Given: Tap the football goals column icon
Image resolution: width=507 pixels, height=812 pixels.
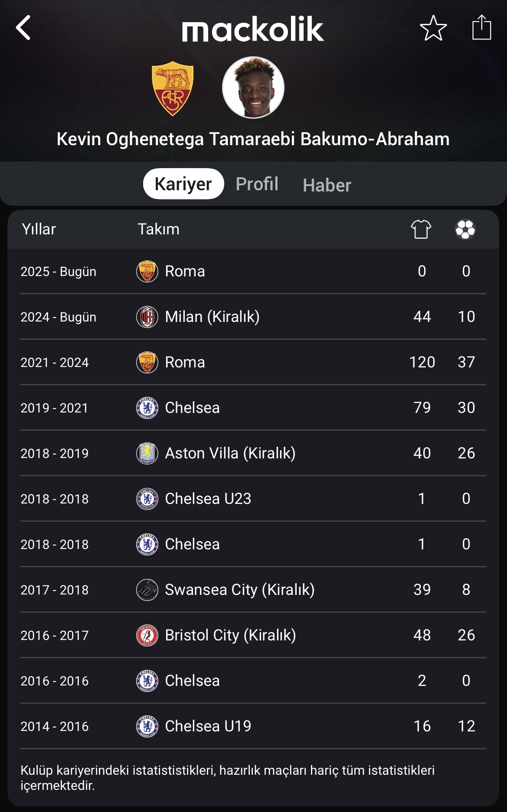Looking at the screenshot, I should tap(465, 229).
